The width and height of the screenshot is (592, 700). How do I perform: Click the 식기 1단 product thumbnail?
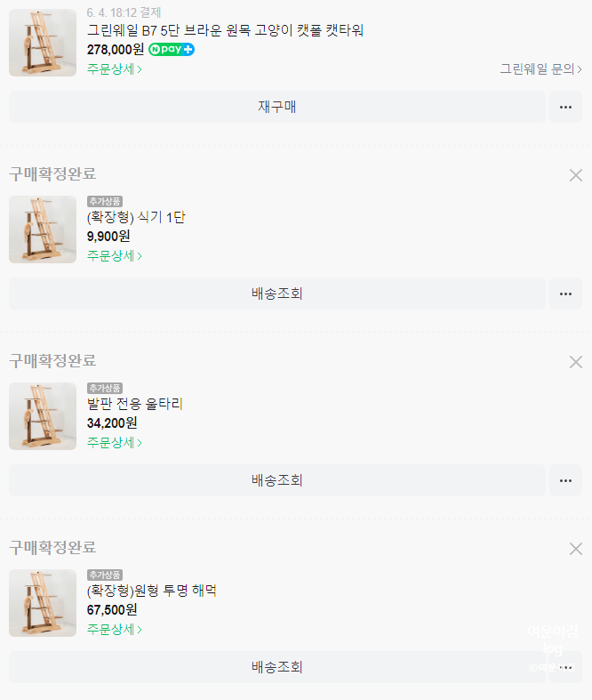click(x=43, y=229)
